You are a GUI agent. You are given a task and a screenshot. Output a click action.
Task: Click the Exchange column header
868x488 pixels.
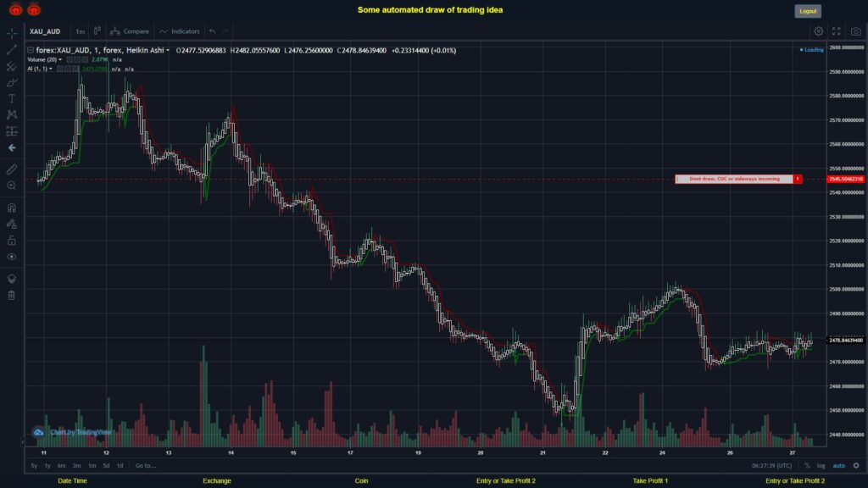click(216, 481)
